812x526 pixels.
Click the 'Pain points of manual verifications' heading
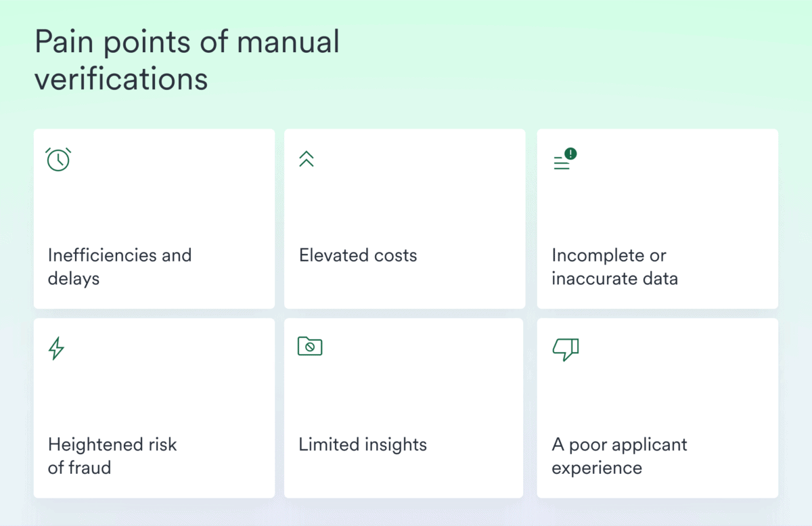[x=187, y=61]
